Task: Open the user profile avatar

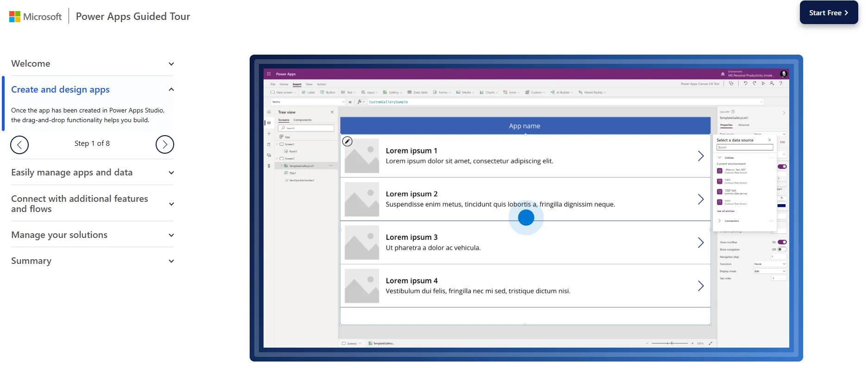Action: (x=784, y=74)
